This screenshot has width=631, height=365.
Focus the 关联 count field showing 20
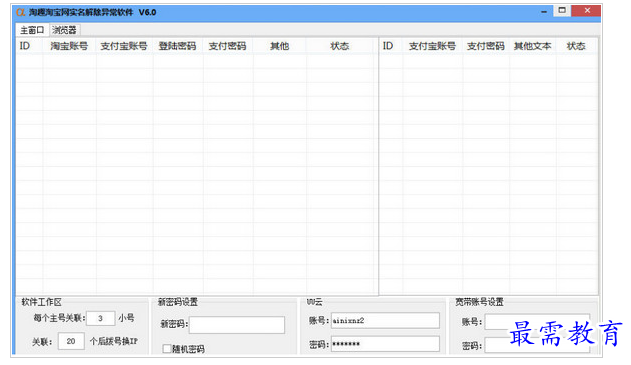[x=71, y=341]
